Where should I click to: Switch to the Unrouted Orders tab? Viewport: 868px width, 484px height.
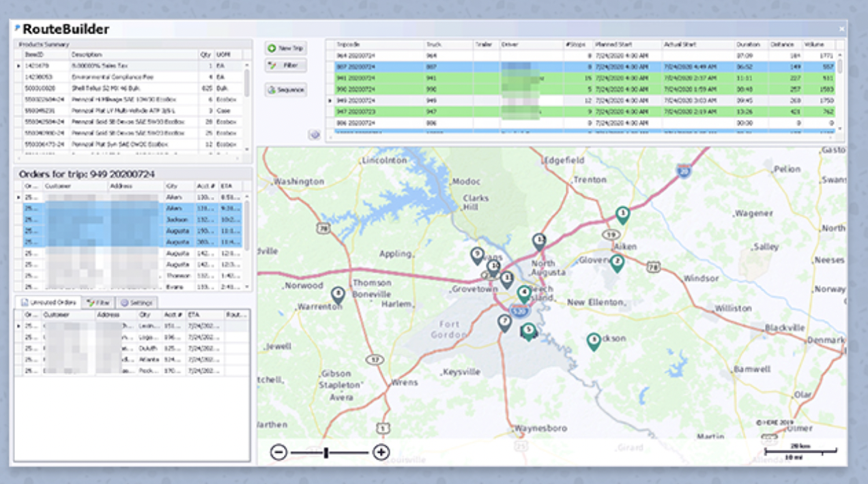click(x=48, y=302)
